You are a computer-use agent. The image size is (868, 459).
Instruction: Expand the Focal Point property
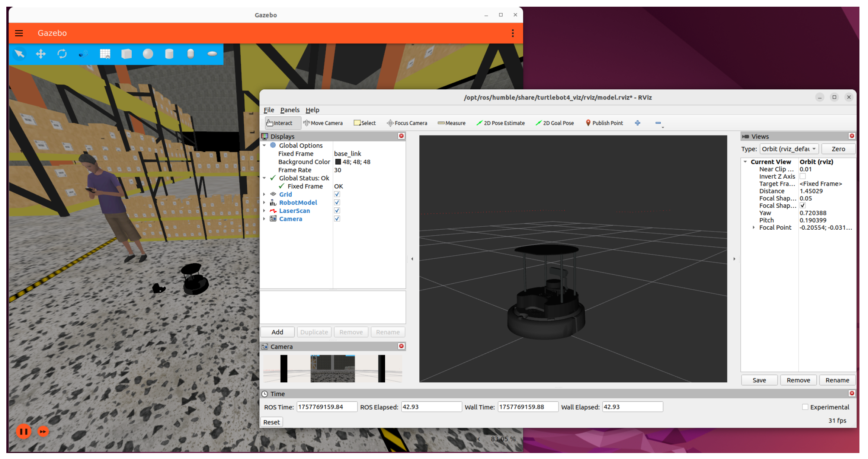click(x=753, y=227)
